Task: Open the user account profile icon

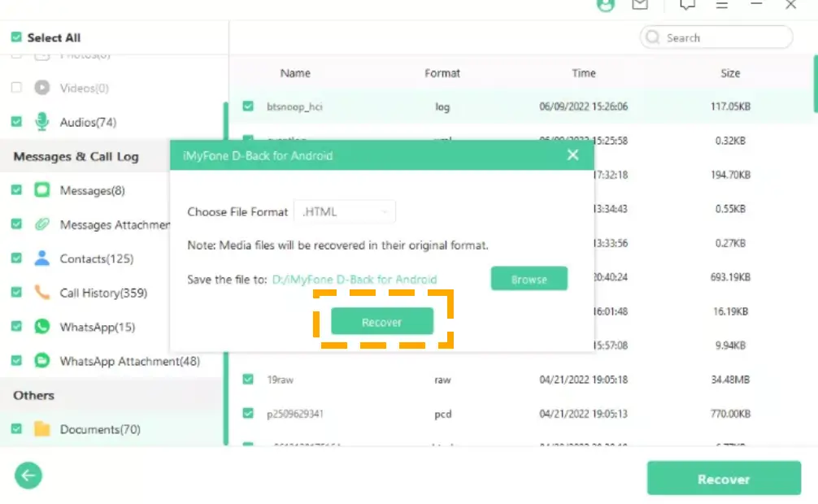Action: (x=606, y=5)
